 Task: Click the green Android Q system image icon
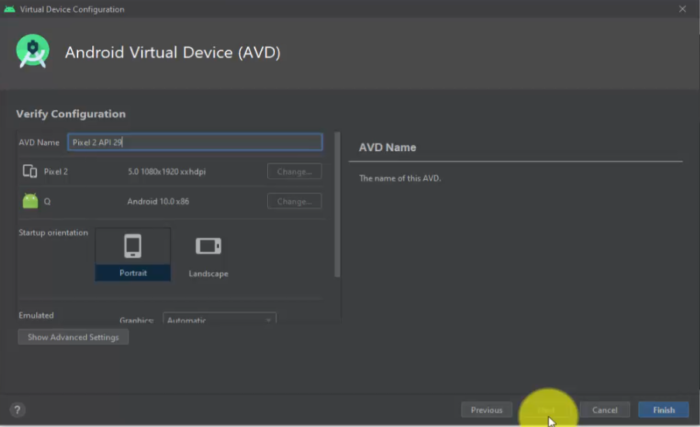coord(30,201)
